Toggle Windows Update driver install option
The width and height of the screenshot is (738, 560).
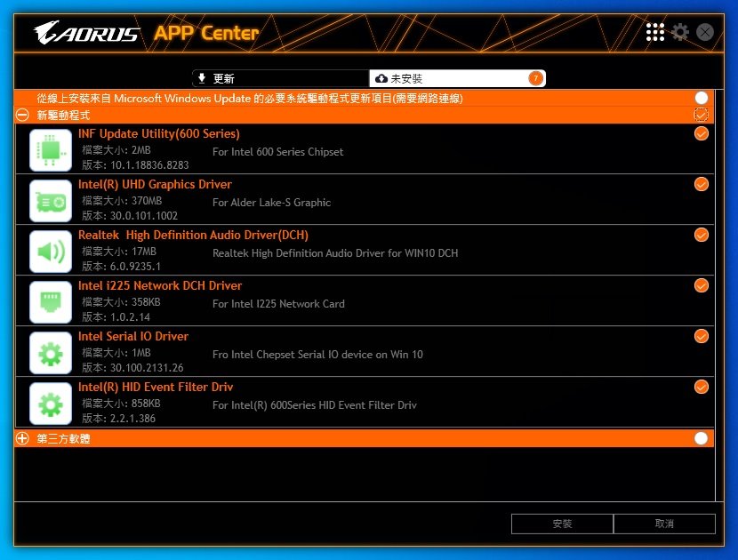[x=701, y=98]
